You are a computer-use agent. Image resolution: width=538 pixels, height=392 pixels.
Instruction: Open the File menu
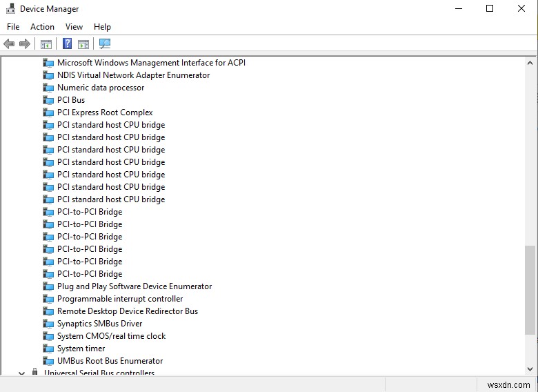coord(13,27)
